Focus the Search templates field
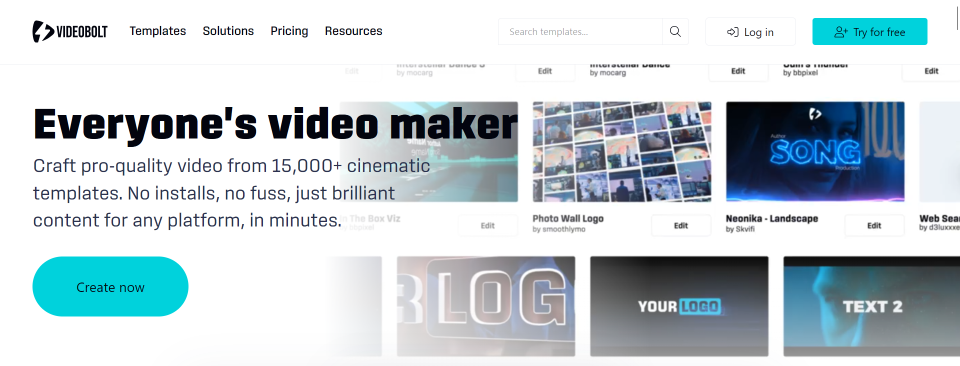The width and height of the screenshot is (960, 366). pos(580,32)
